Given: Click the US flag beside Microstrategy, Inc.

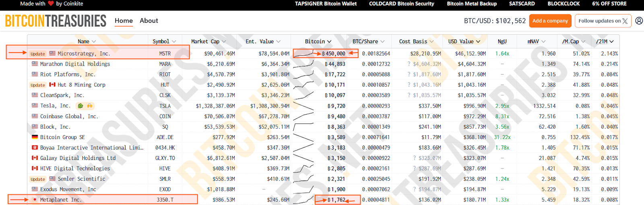Looking at the screenshot, I should pos(52,53).
